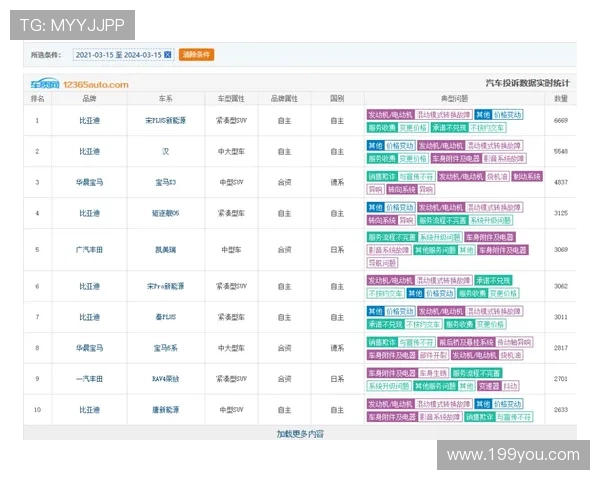
Task: Click 系统升级问题 tag in the 驱逐舰05 row
Action: tap(490, 220)
